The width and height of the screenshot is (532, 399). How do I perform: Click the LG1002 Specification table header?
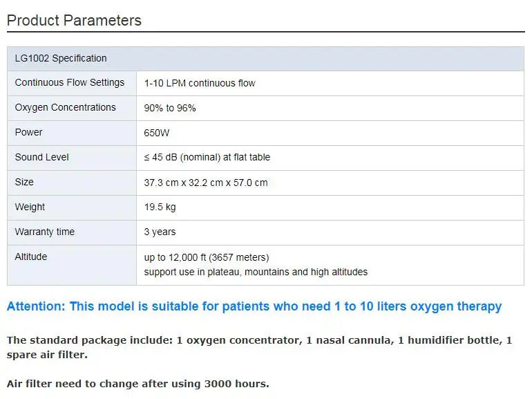click(61, 58)
